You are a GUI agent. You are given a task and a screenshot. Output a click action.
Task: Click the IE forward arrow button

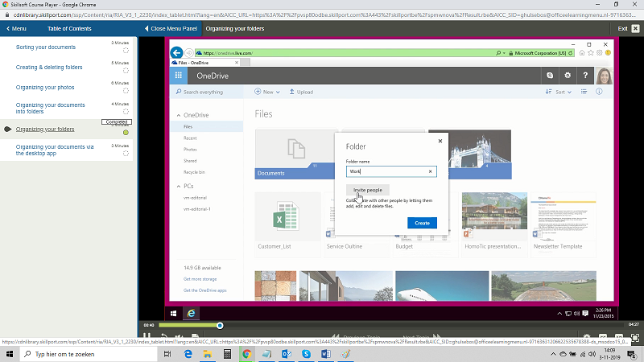[189, 53]
